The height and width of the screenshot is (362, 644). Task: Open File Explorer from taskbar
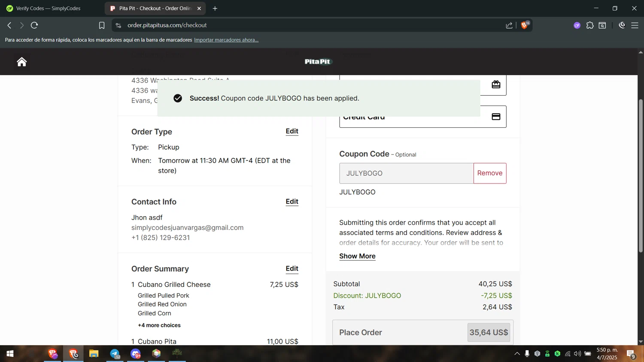(x=94, y=354)
